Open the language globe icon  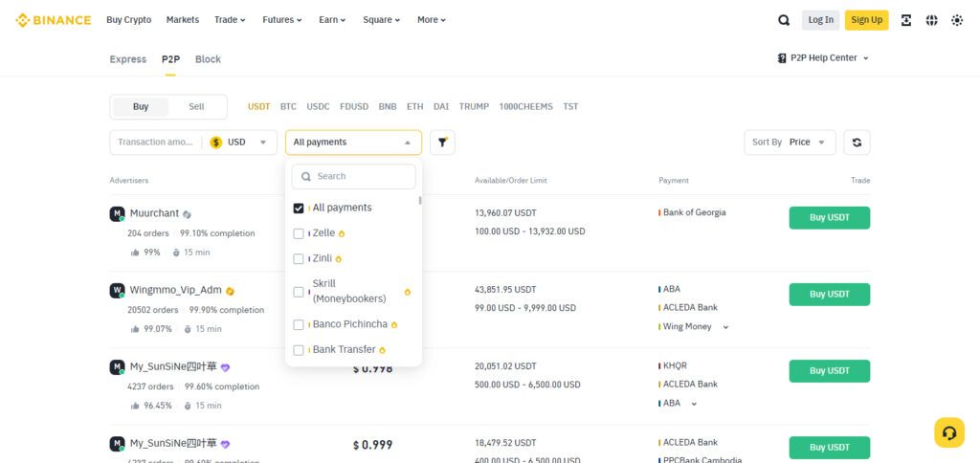tap(931, 20)
